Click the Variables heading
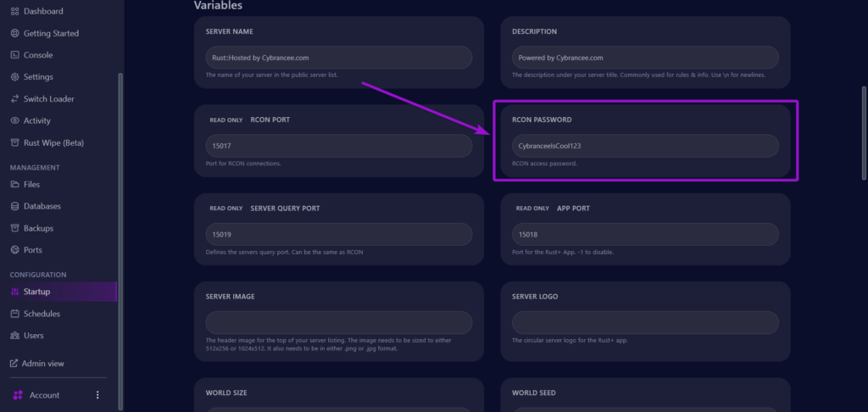The width and height of the screenshot is (868, 412). (x=218, y=6)
